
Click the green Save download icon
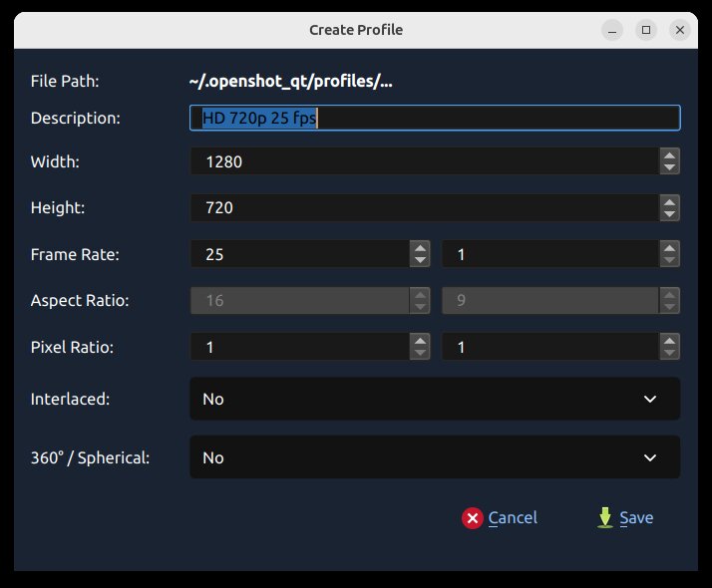[x=604, y=517]
